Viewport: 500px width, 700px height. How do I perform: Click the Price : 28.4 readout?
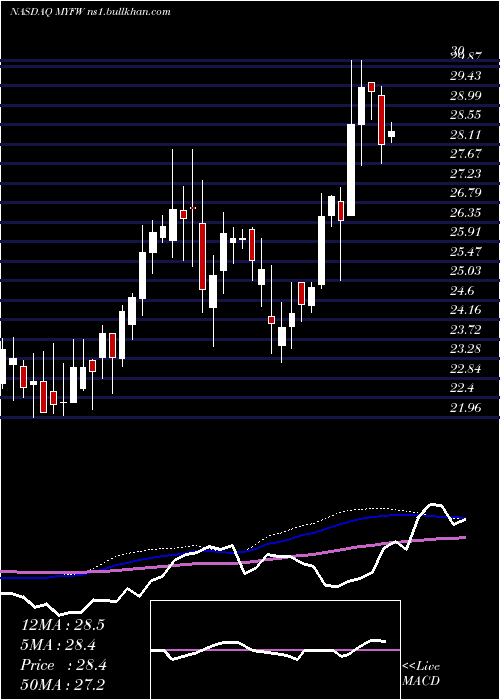[62, 665]
